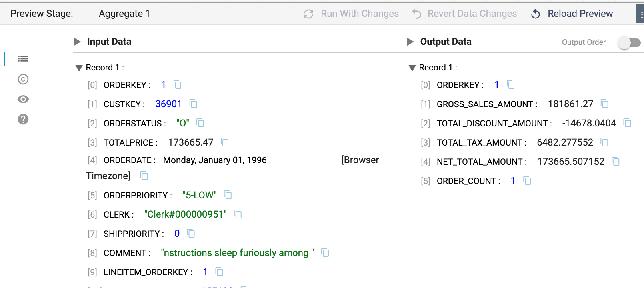
Task: Expand the Input Data section arrow
Action: (x=77, y=42)
